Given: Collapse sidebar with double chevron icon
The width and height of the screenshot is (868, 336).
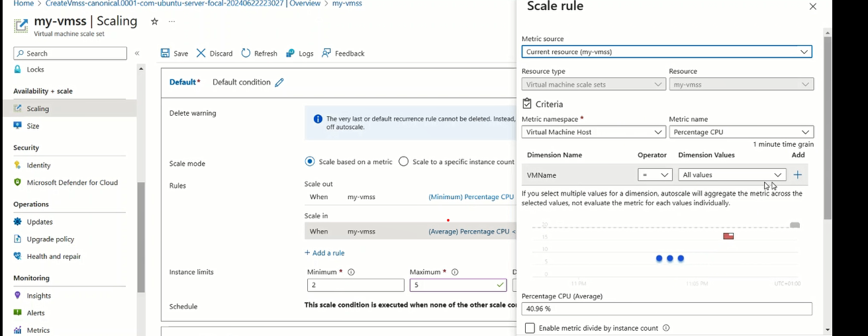Looking at the screenshot, I should coord(137,54).
